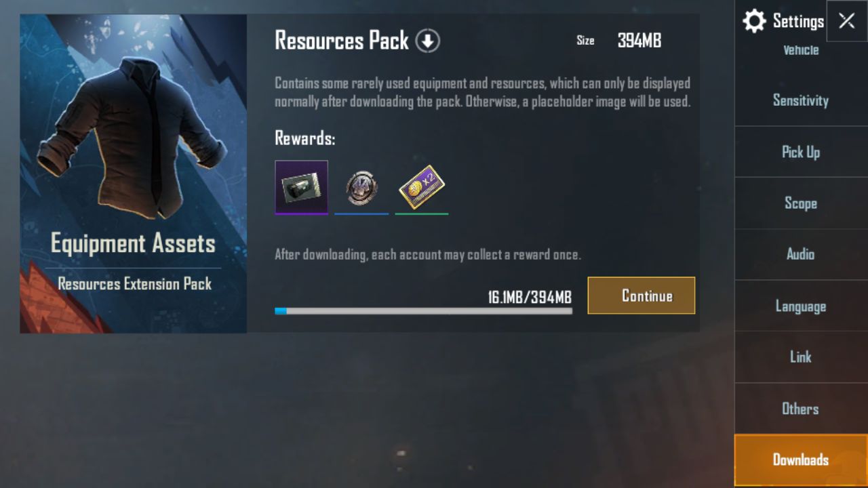Image resolution: width=868 pixels, height=488 pixels.
Task: Select the highlighted Downloads tab
Action: tap(801, 460)
